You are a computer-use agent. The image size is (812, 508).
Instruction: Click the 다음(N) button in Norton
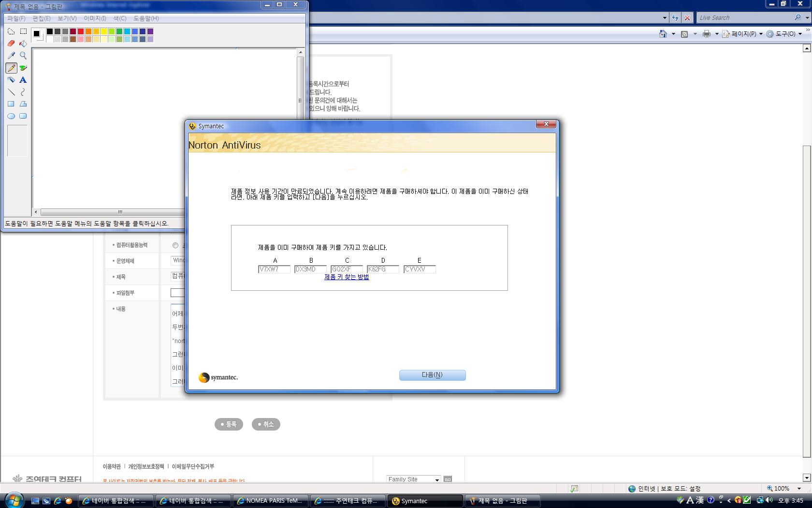pos(432,375)
